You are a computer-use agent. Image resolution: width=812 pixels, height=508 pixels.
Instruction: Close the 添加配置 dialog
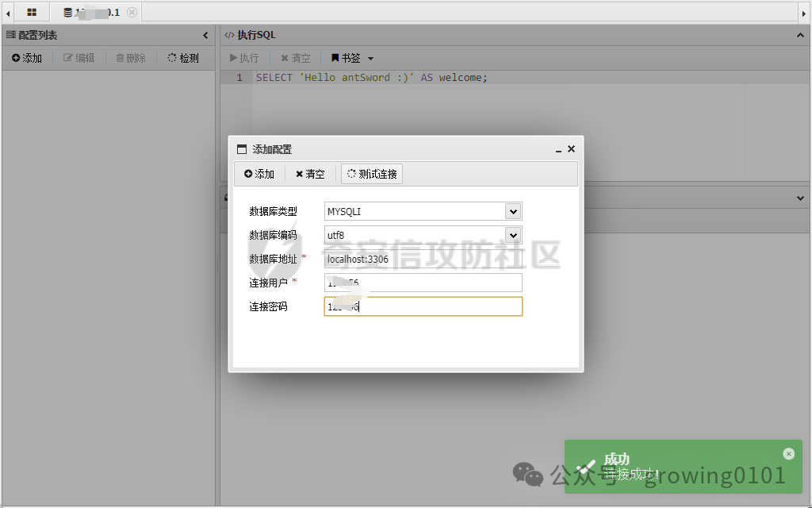[571, 148]
